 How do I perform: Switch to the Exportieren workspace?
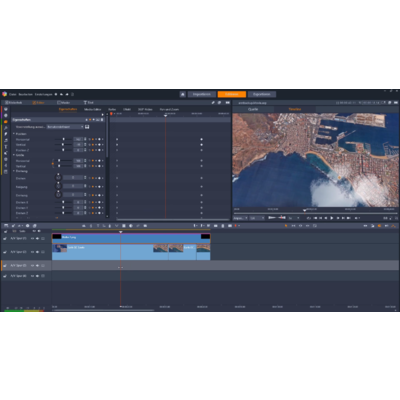262,94
